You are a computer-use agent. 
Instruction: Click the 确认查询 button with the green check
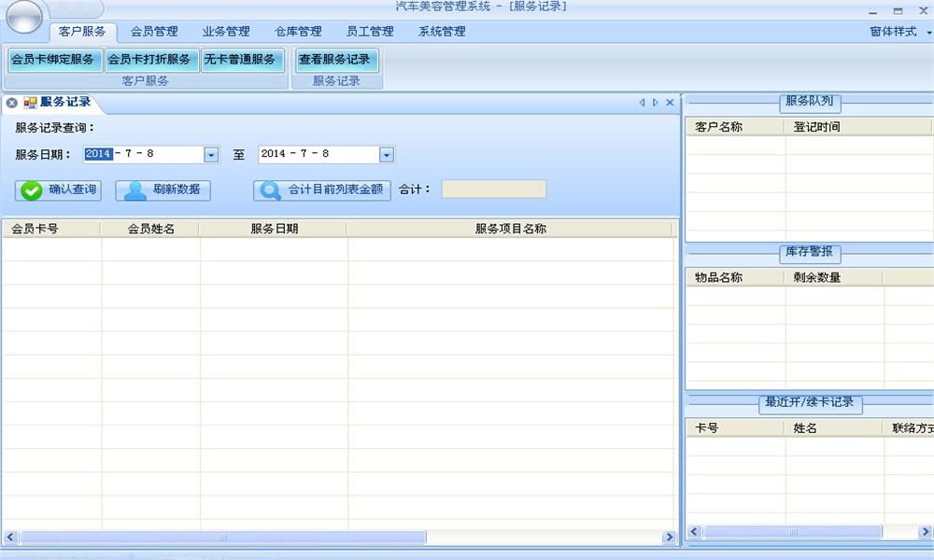click(58, 190)
